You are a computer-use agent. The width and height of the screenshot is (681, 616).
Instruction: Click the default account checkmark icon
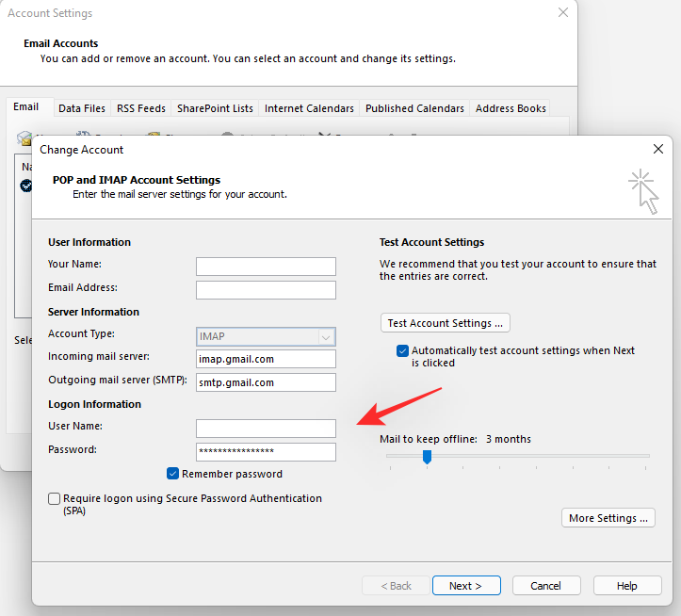coord(25,186)
